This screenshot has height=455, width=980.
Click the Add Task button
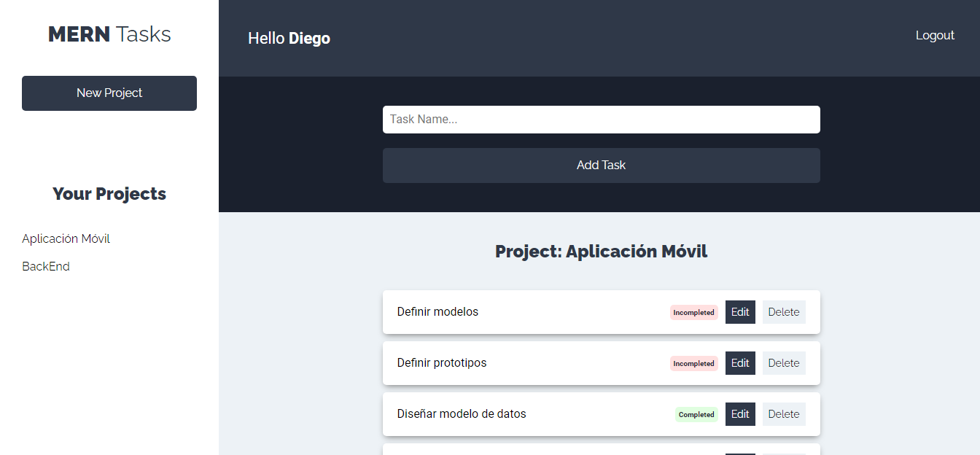[602, 166]
